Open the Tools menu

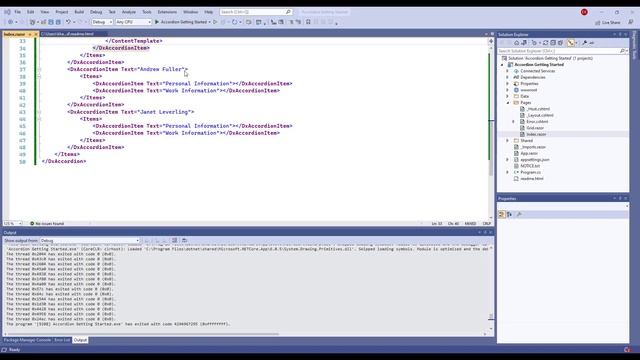click(x=147, y=12)
